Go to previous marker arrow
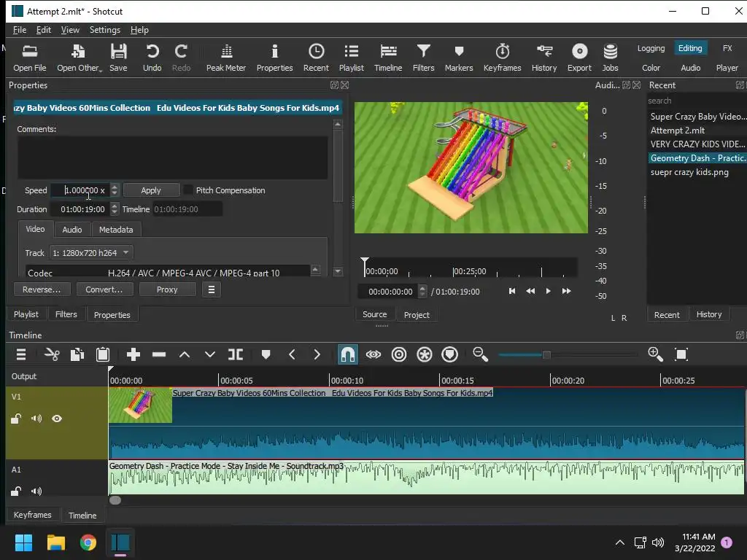Viewport: 747px width, 560px height. point(292,354)
